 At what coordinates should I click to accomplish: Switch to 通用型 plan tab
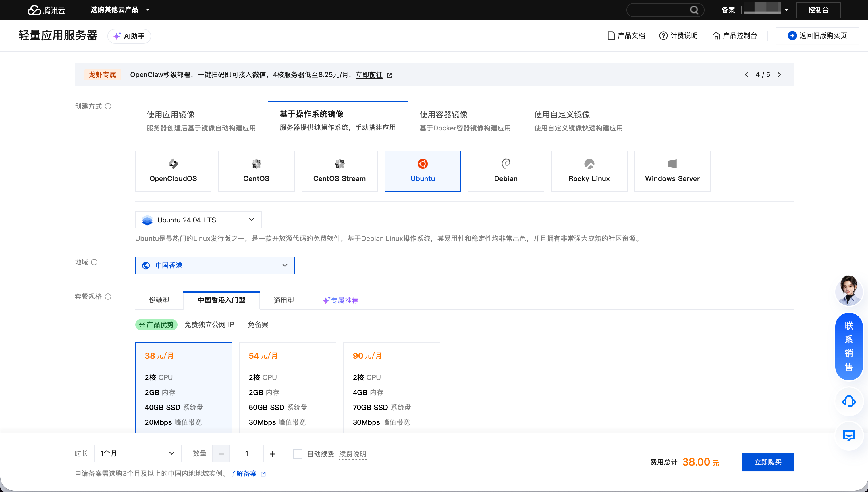point(284,300)
